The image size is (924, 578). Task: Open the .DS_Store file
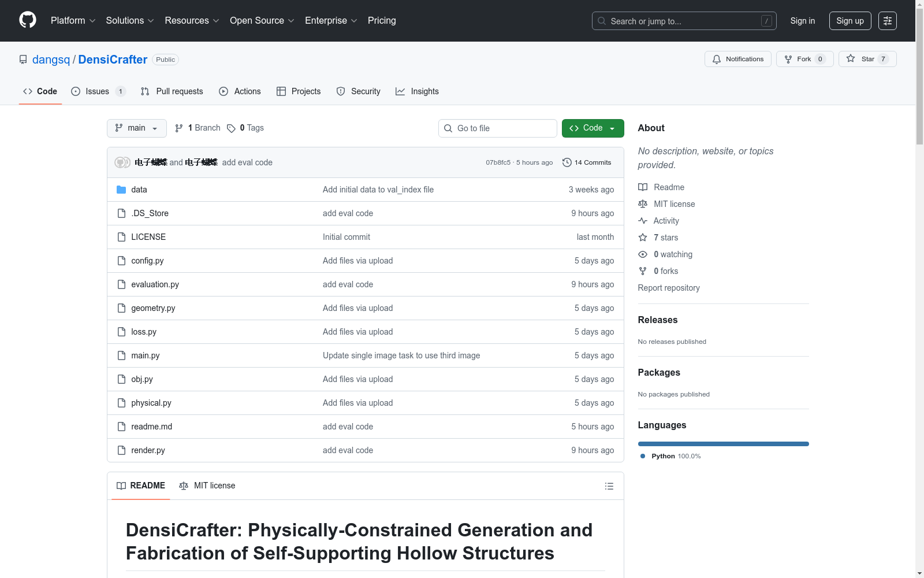tap(150, 213)
